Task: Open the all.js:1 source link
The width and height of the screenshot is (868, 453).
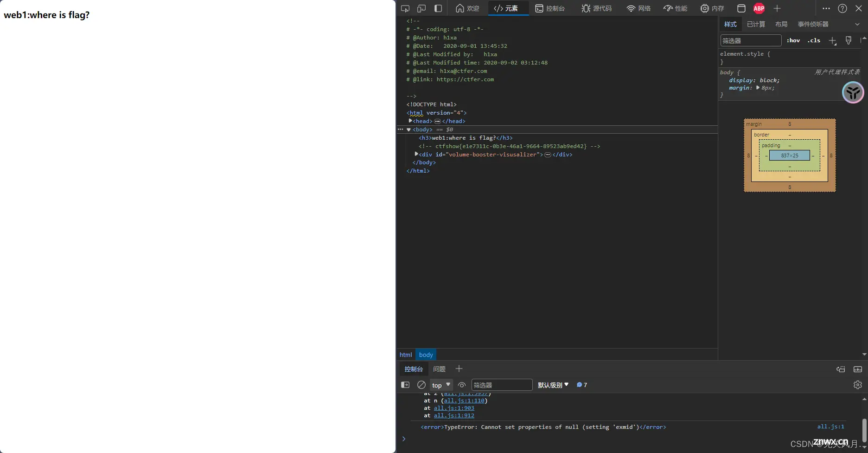Action: click(830, 427)
